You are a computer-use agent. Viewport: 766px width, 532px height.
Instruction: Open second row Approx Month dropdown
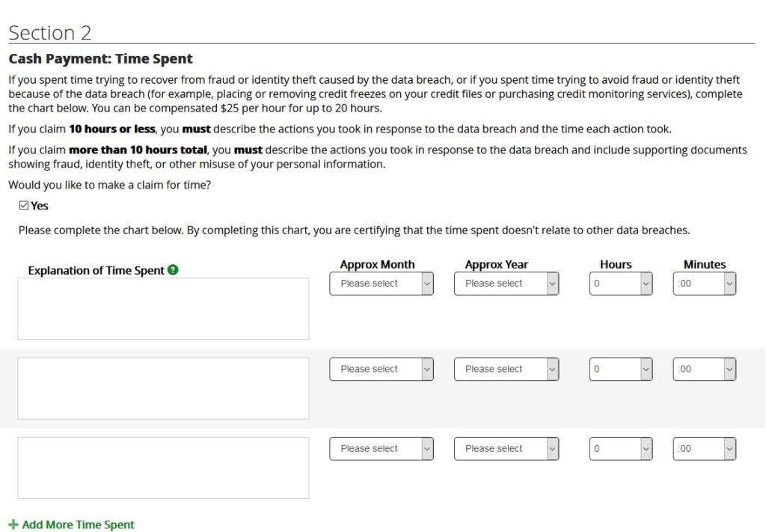pos(381,369)
